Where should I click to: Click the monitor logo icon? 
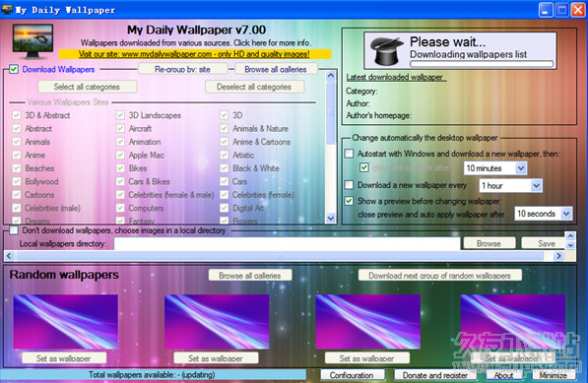(33, 41)
